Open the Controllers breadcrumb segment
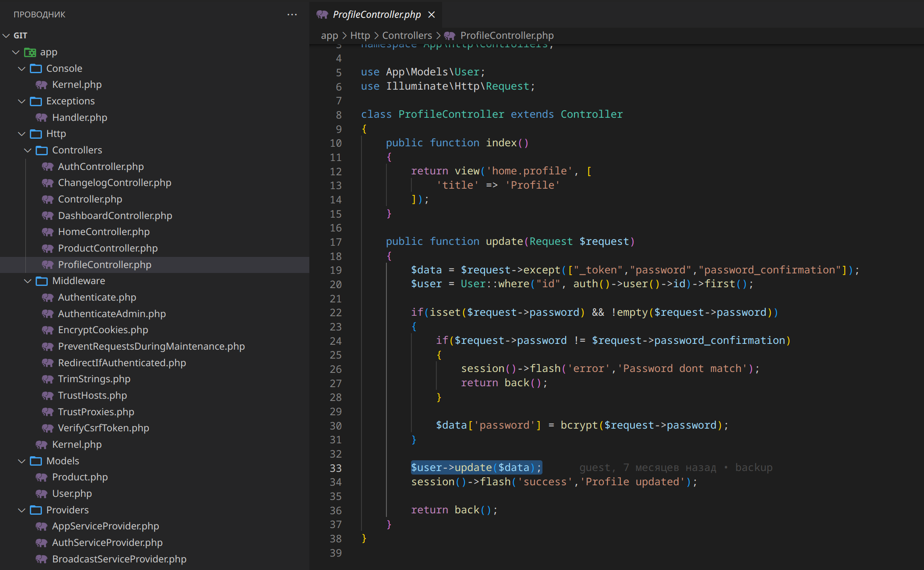 (407, 36)
